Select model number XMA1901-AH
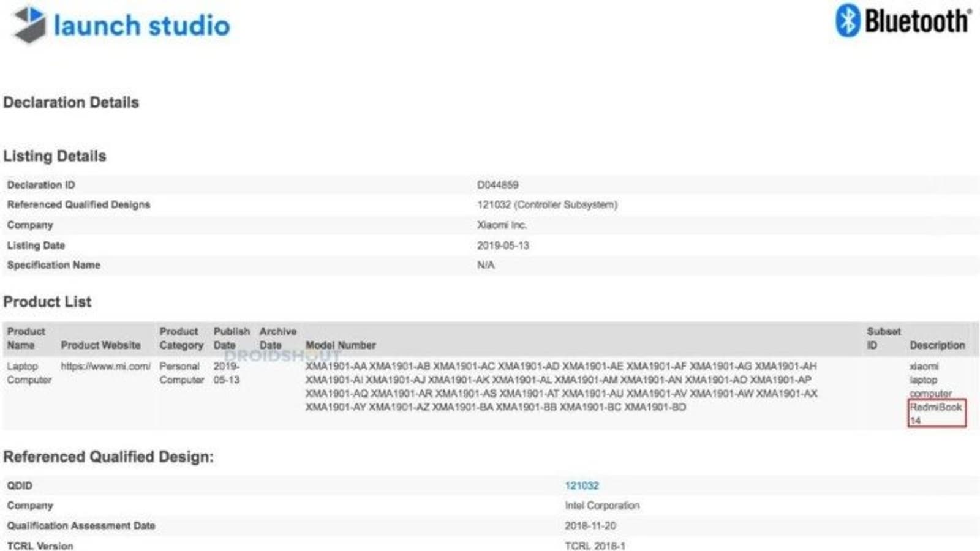Viewport: 980px width, 551px height. 785,366
